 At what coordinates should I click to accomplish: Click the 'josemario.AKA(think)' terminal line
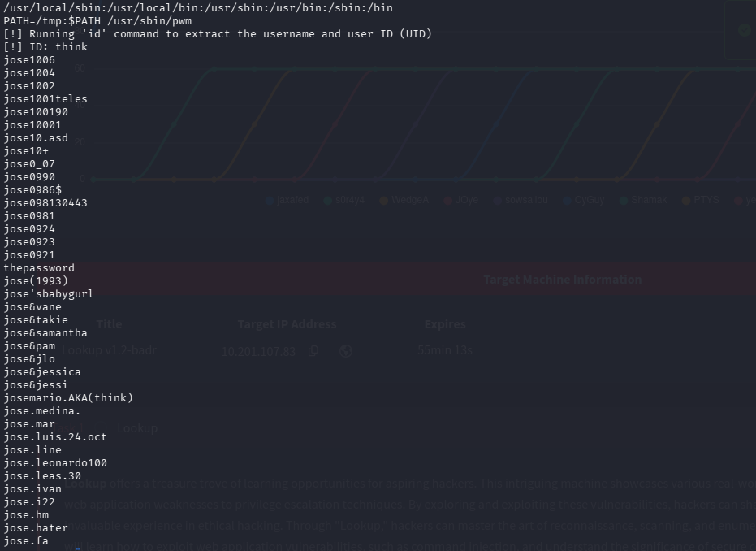[68, 398]
